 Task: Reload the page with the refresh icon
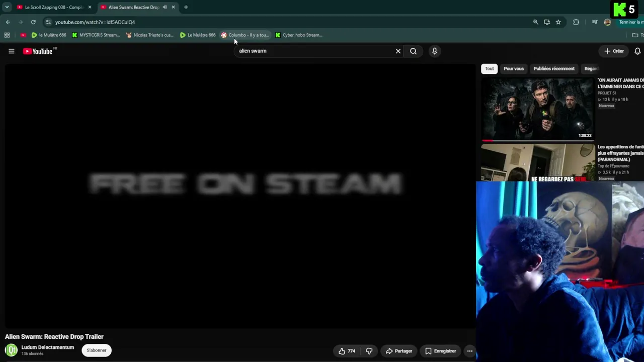pos(33,22)
